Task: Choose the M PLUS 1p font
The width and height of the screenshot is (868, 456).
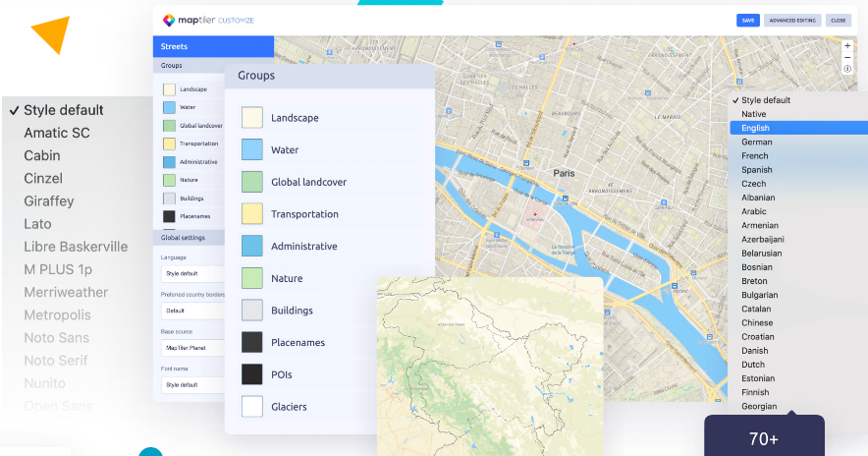Action: pos(58,270)
